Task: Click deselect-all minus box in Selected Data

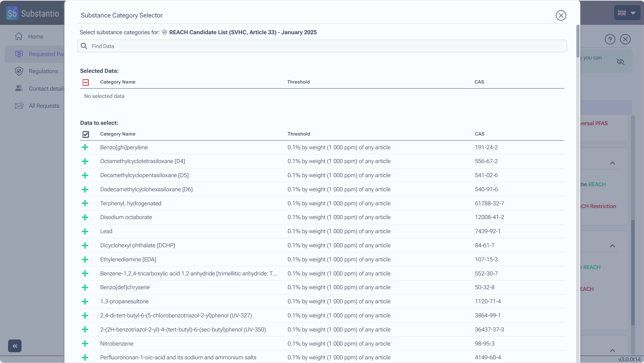Action: [86, 82]
